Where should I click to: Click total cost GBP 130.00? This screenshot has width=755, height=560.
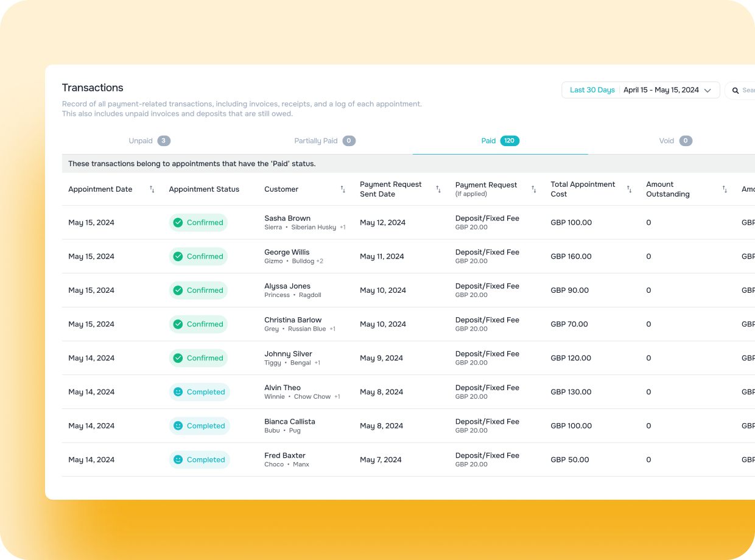(571, 392)
